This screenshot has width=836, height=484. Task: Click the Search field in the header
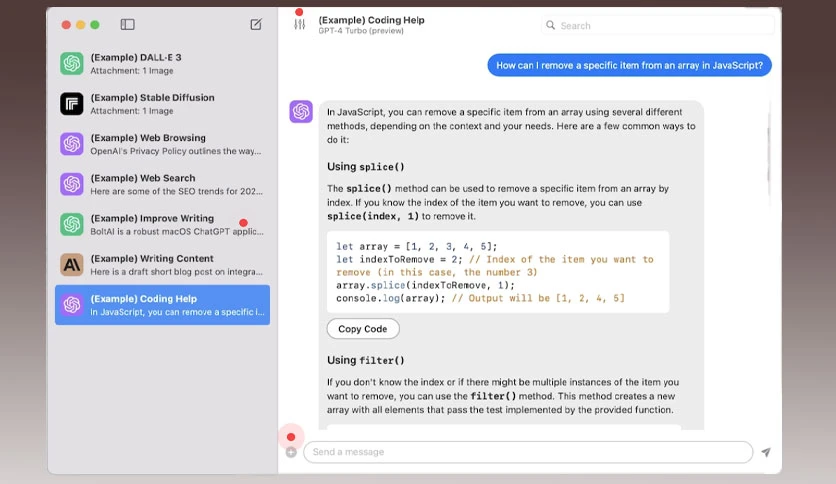coord(657,25)
